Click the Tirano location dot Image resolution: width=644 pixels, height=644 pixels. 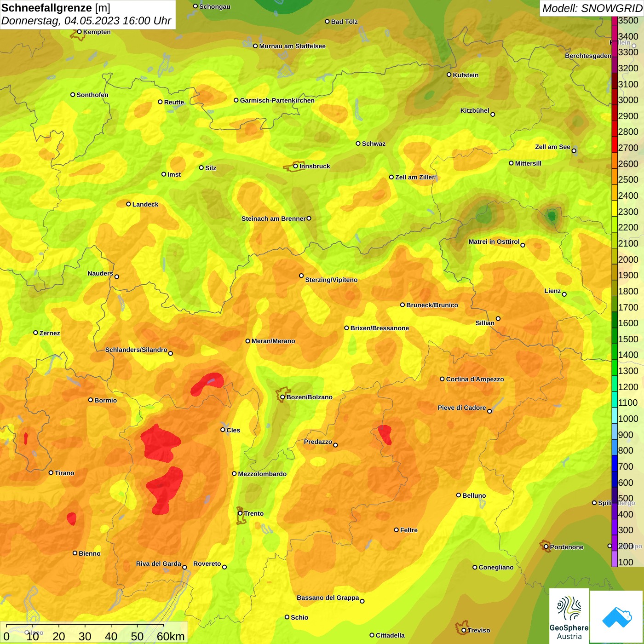coord(51,472)
